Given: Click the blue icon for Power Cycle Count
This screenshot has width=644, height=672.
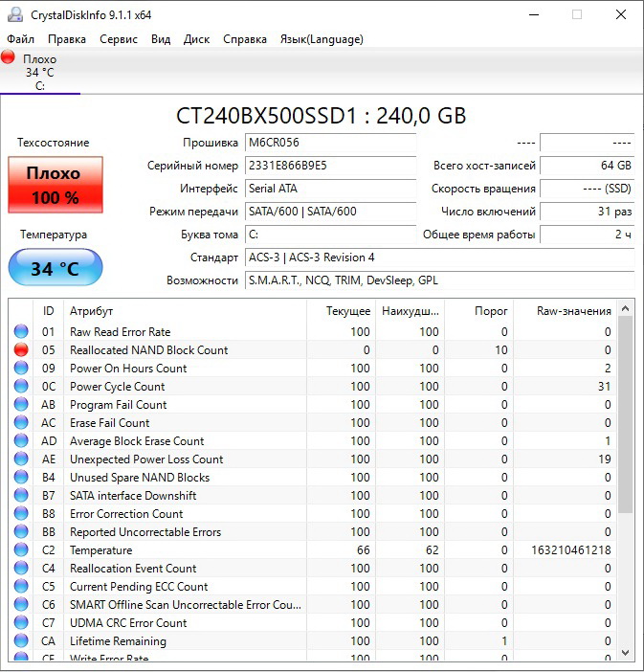Looking at the screenshot, I should 21,386.
